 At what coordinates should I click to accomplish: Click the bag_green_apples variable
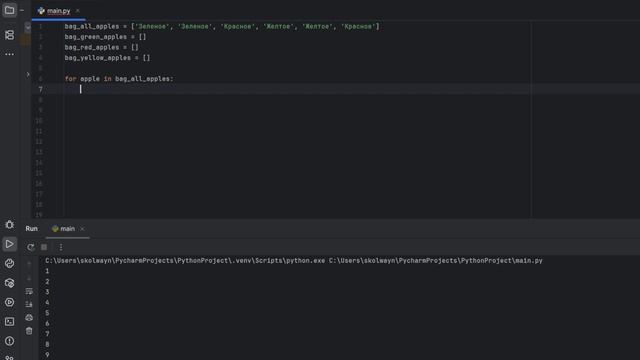(x=96, y=37)
